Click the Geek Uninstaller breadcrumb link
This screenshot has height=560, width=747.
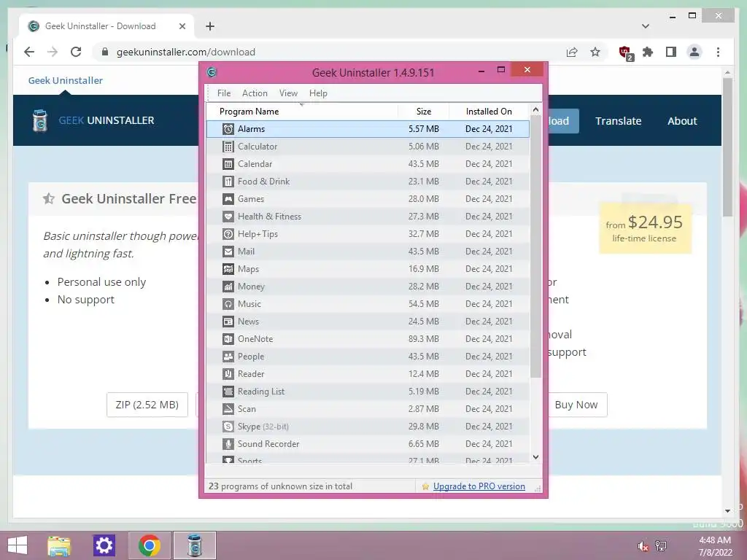[x=65, y=80]
